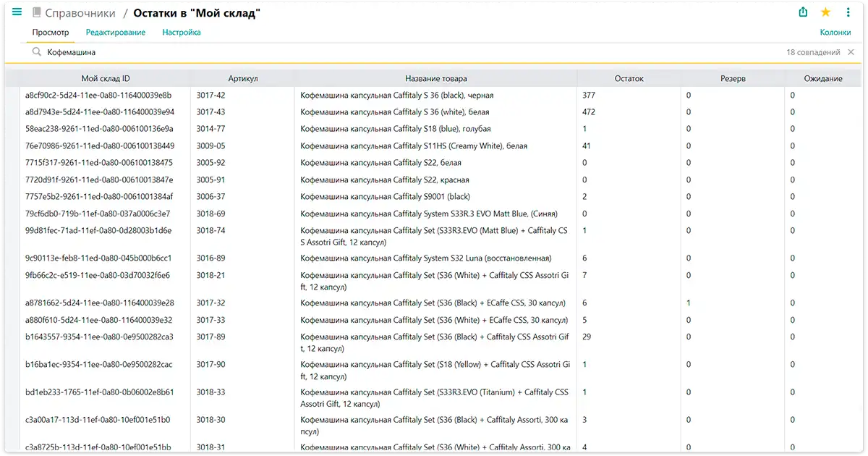Open the Колонки column settings
This screenshot has height=456, width=868.
[835, 33]
